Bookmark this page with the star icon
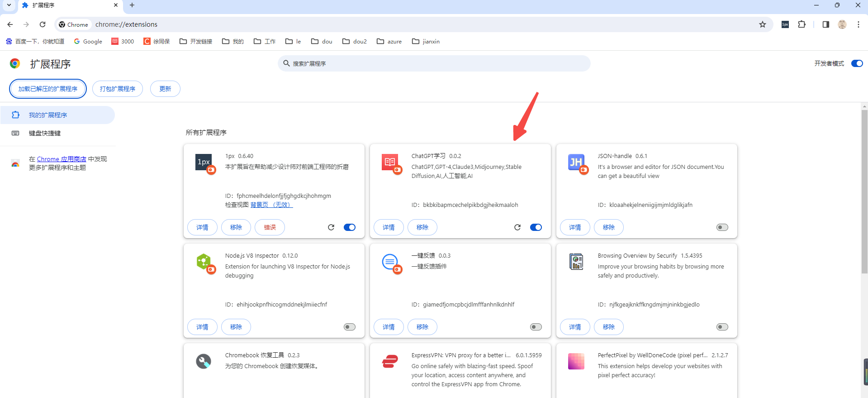868x398 pixels. click(763, 24)
